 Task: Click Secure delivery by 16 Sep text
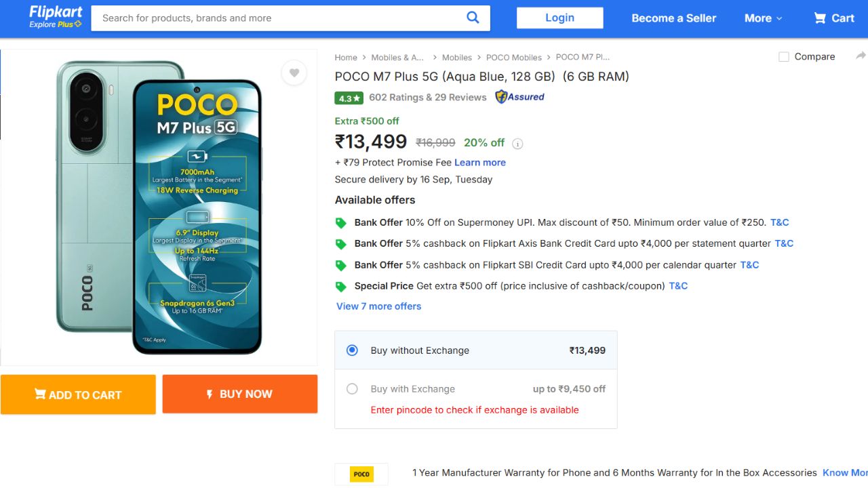tap(414, 180)
